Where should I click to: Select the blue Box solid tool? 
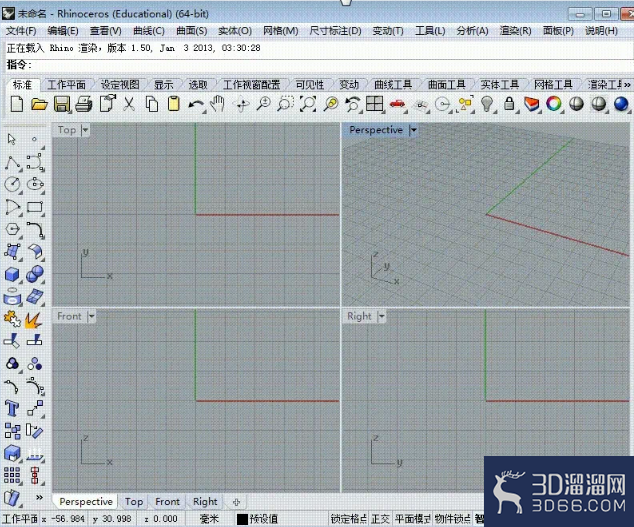click(13, 274)
